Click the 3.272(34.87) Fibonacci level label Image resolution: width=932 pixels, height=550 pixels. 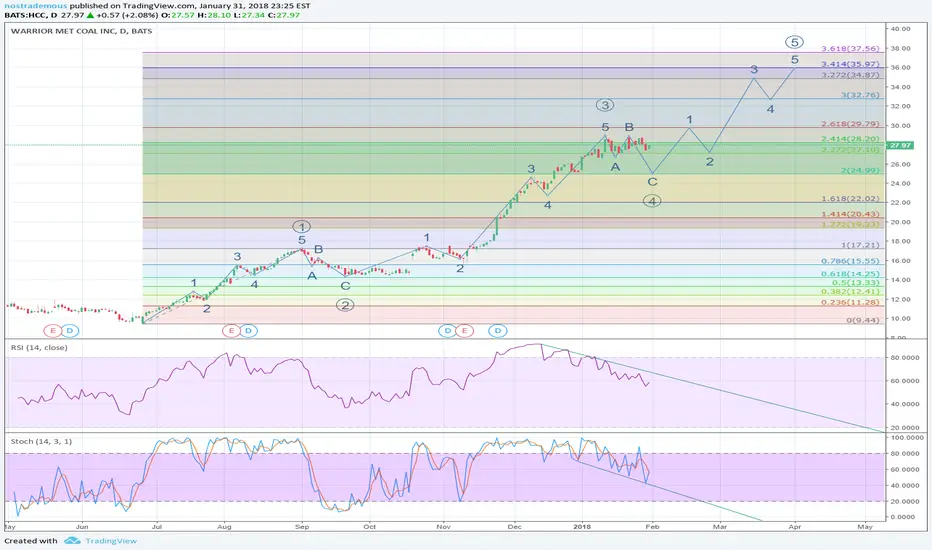click(x=850, y=75)
